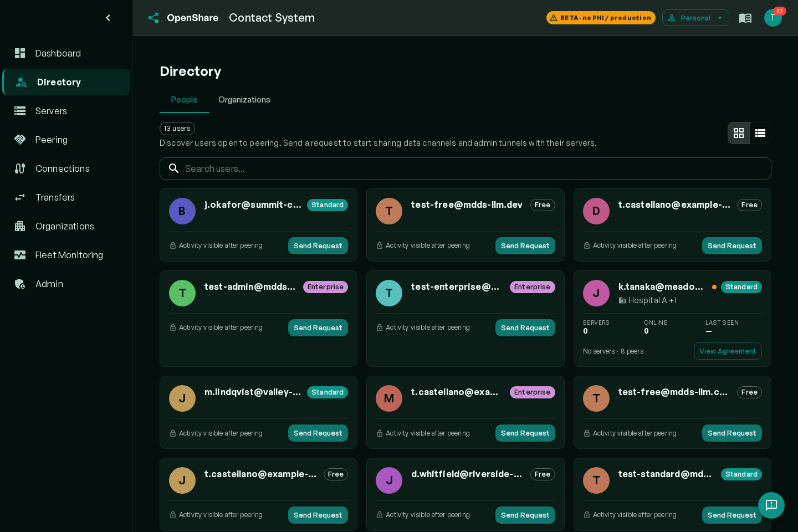Click the Free badge on d.whitfield card
This screenshot has height=532, width=798.
543,474
